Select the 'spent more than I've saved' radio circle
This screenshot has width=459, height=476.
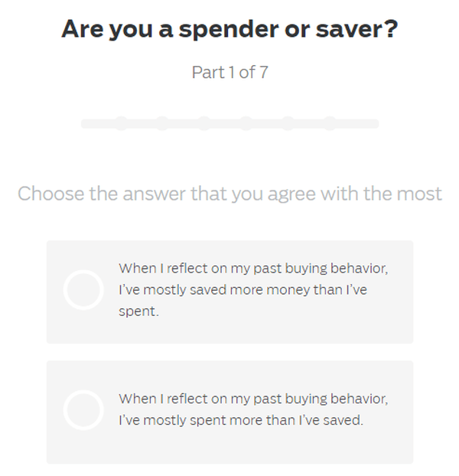[83, 409]
